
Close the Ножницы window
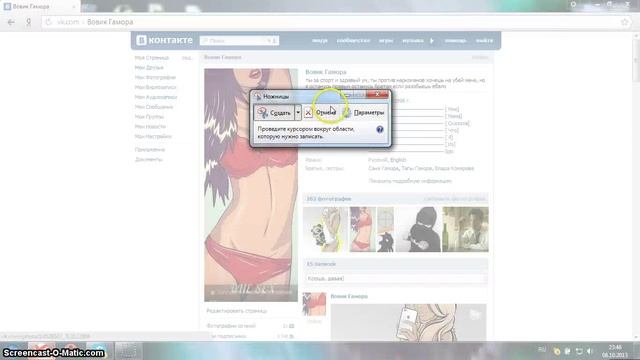pos(378,94)
